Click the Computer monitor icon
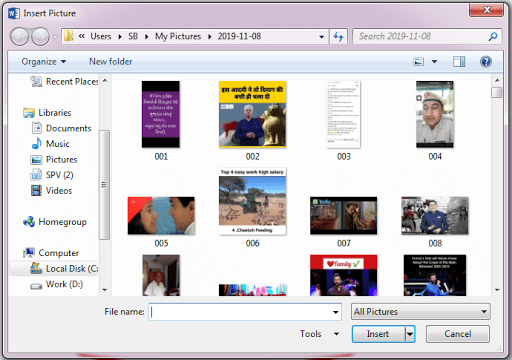 tap(29, 253)
